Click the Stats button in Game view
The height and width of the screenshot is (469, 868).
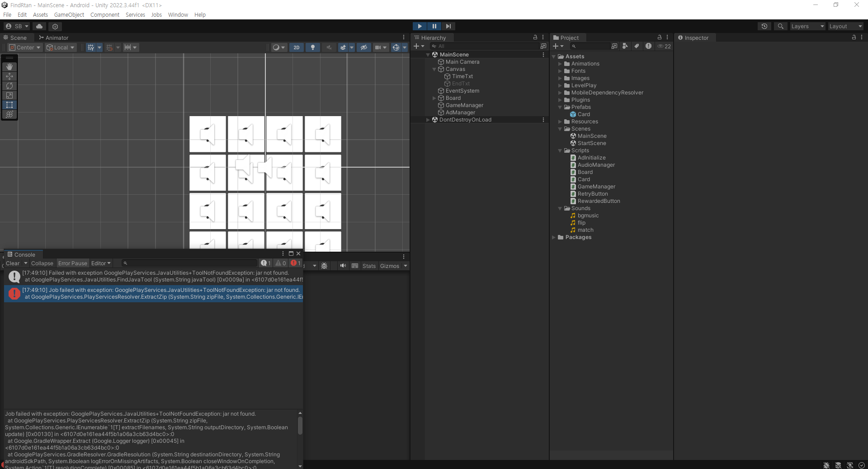369,266
